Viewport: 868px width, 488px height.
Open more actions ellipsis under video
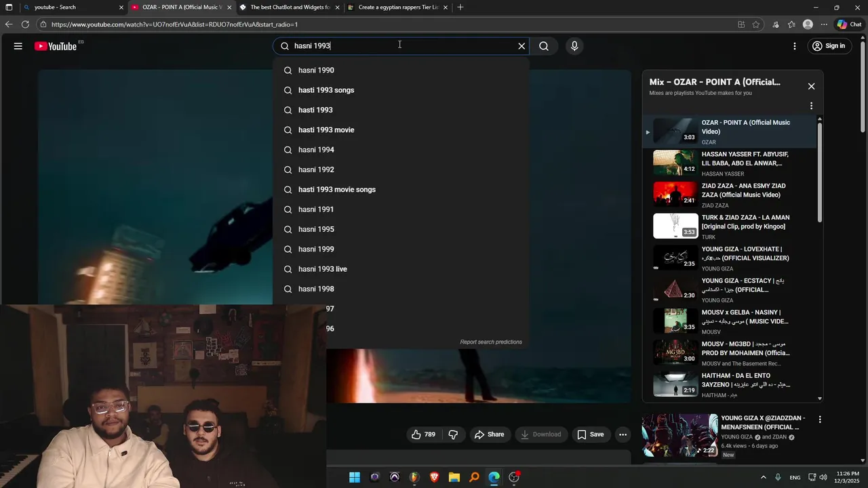click(x=623, y=434)
